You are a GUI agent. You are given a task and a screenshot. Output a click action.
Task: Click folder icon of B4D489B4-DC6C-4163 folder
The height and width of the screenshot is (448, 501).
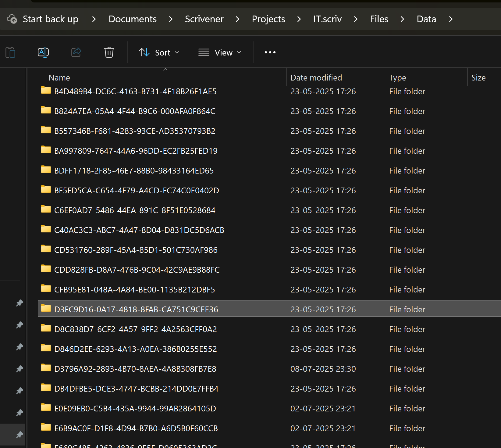click(46, 91)
